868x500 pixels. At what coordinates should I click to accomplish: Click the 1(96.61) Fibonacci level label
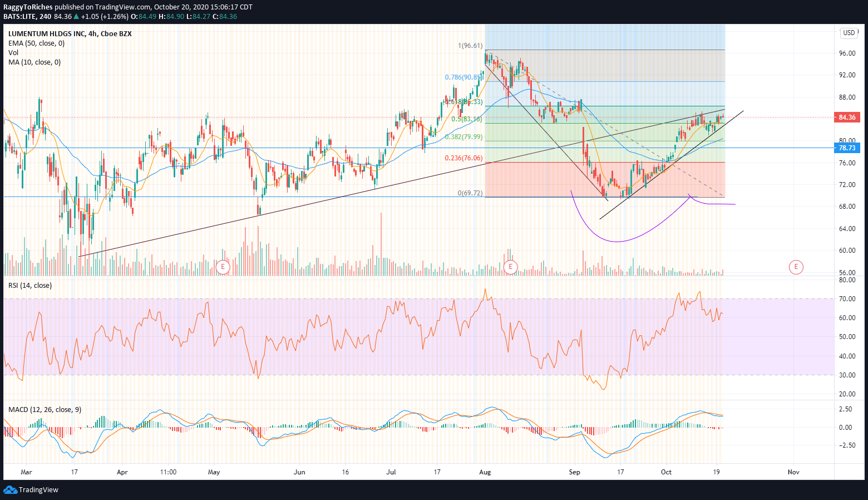coord(470,46)
